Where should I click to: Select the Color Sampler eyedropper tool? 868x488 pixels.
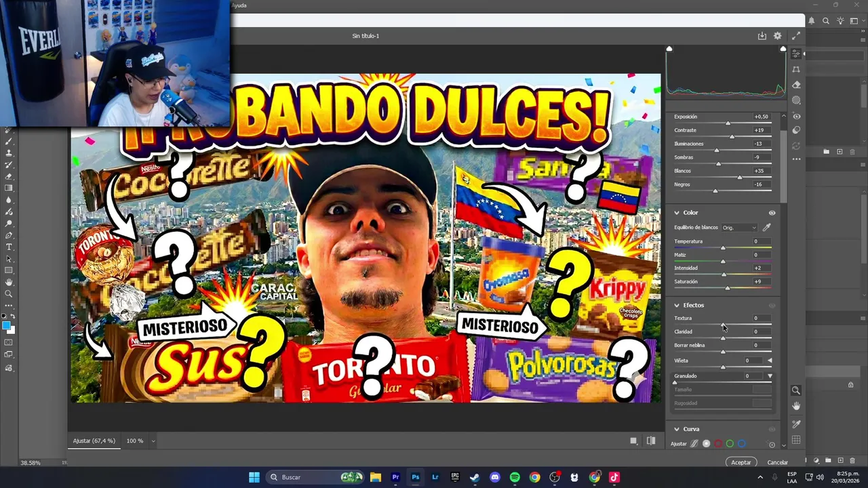pos(796,424)
